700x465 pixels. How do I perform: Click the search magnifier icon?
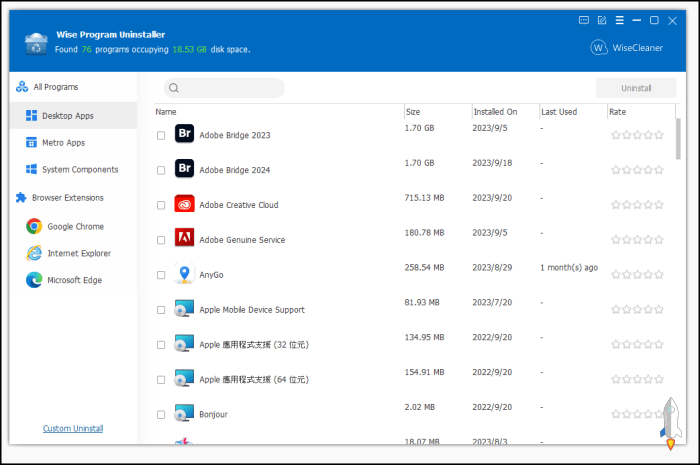(x=174, y=88)
